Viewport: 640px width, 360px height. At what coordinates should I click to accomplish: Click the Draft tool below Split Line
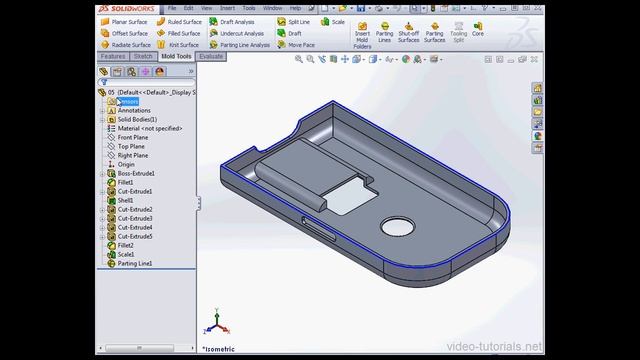(289, 33)
